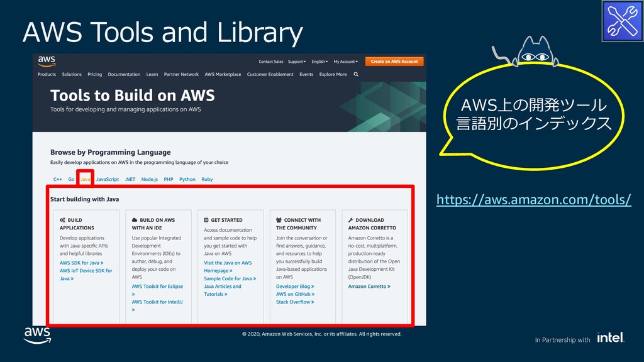Open the Documentation menu item
This screenshot has width=644, height=362.
tap(124, 74)
